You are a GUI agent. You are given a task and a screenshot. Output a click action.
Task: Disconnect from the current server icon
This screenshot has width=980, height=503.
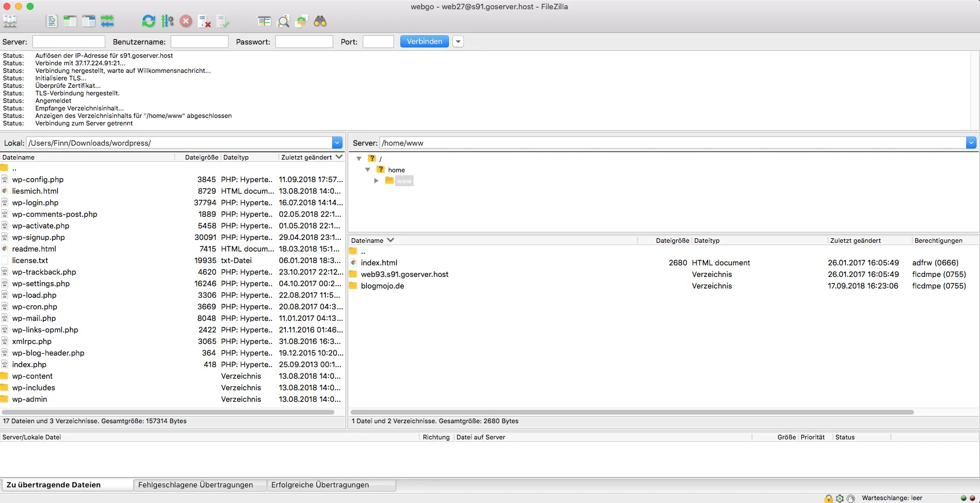(x=204, y=21)
